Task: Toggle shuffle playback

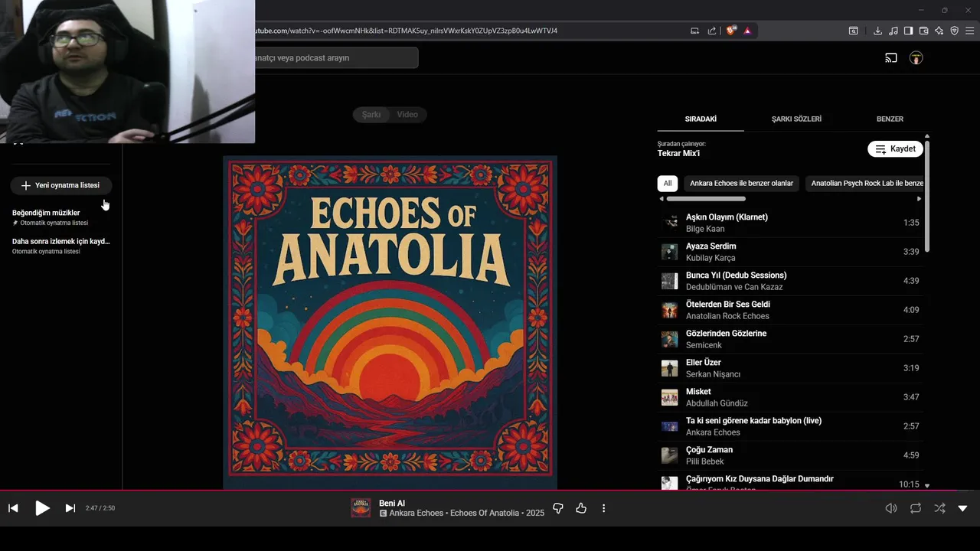Action: pyautogui.click(x=939, y=508)
